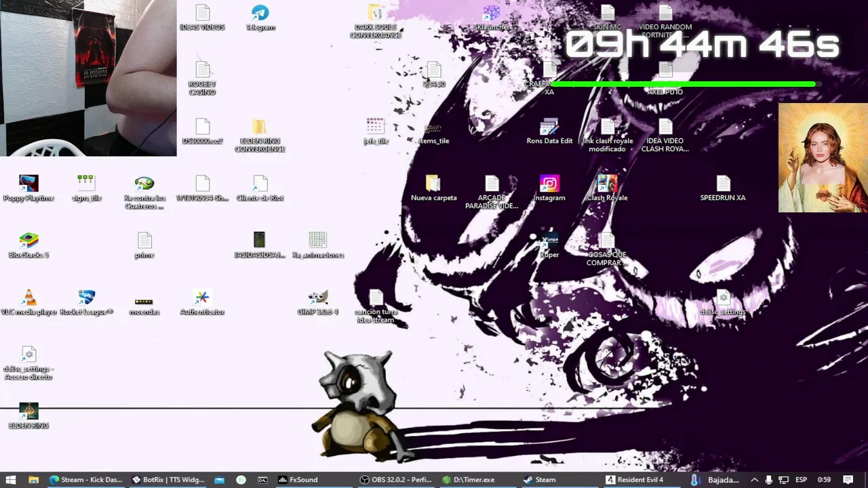Open the ELDEN RING CONVERGENCE folder
The height and width of the screenshot is (488, 868).
[x=260, y=136]
